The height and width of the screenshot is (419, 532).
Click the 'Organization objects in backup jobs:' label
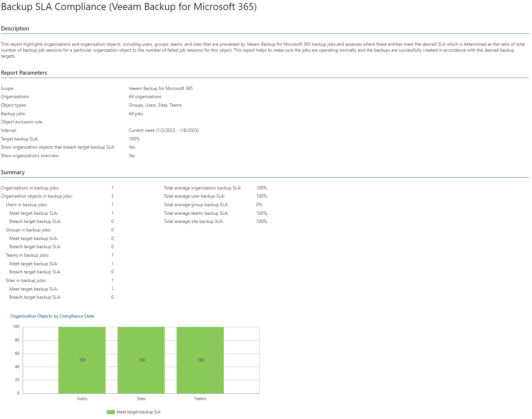tap(36, 196)
